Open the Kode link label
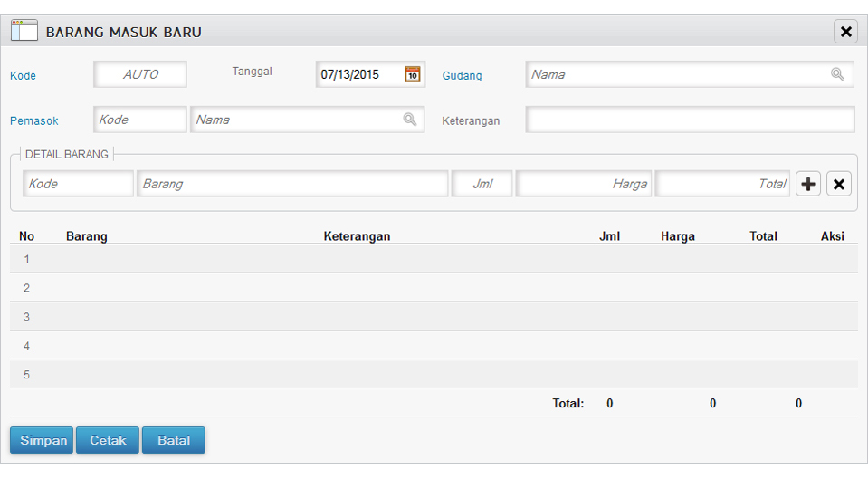This screenshot has height=479, width=868. coord(23,76)
